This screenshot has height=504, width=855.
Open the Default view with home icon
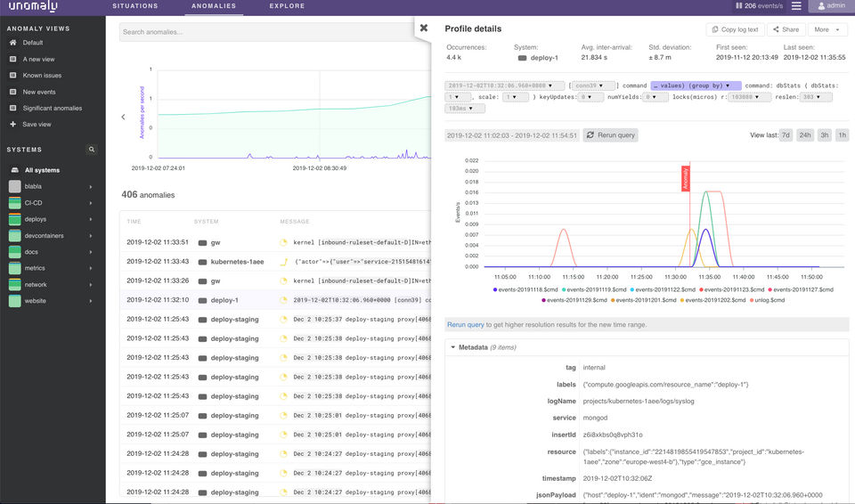12,43
